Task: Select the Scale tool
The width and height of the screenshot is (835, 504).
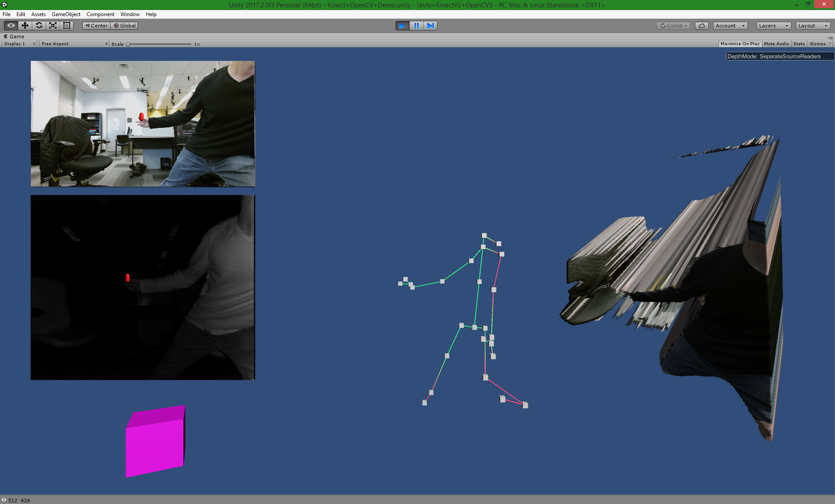Action: [x=53, y=26]
